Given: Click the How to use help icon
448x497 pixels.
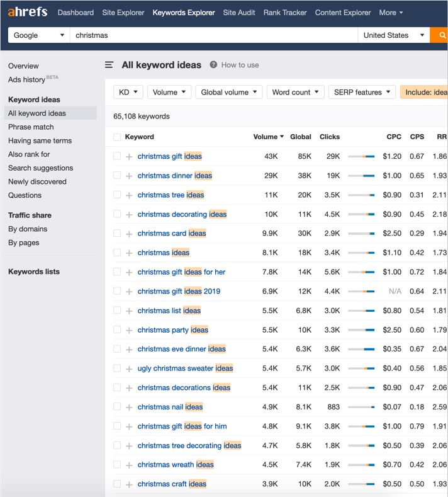Looking at the screenshot, I should 214,65.
